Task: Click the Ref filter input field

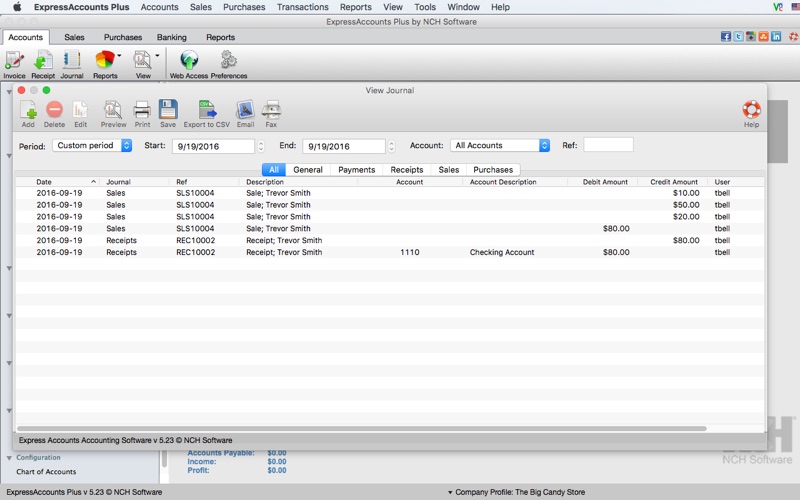Action: click(x=608, y=145)
